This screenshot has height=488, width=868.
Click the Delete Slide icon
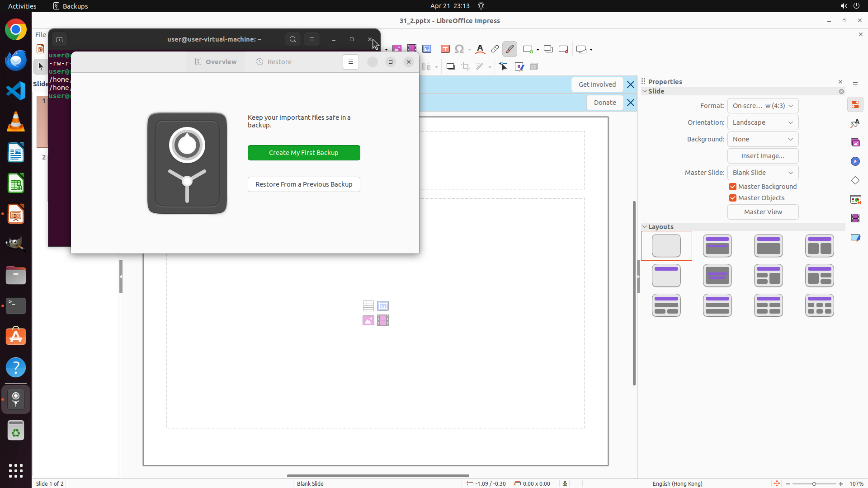tap(563, 49)
